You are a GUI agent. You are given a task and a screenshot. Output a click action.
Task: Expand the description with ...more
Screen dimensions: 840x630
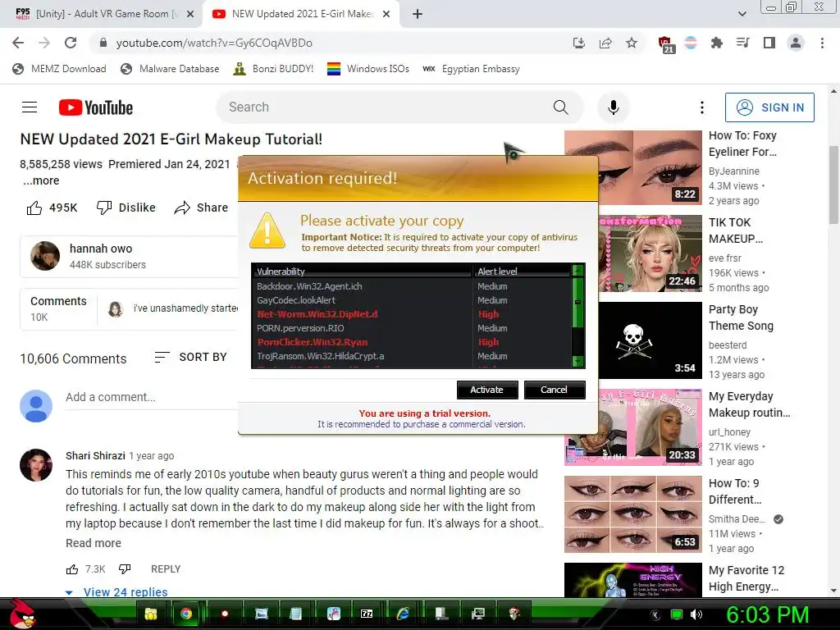coord(41,180)
